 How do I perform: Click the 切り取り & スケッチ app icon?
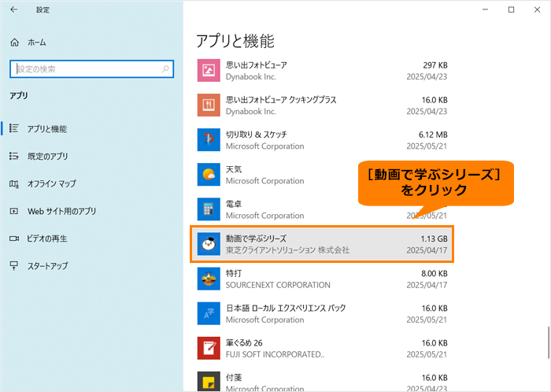click(209, 140)
